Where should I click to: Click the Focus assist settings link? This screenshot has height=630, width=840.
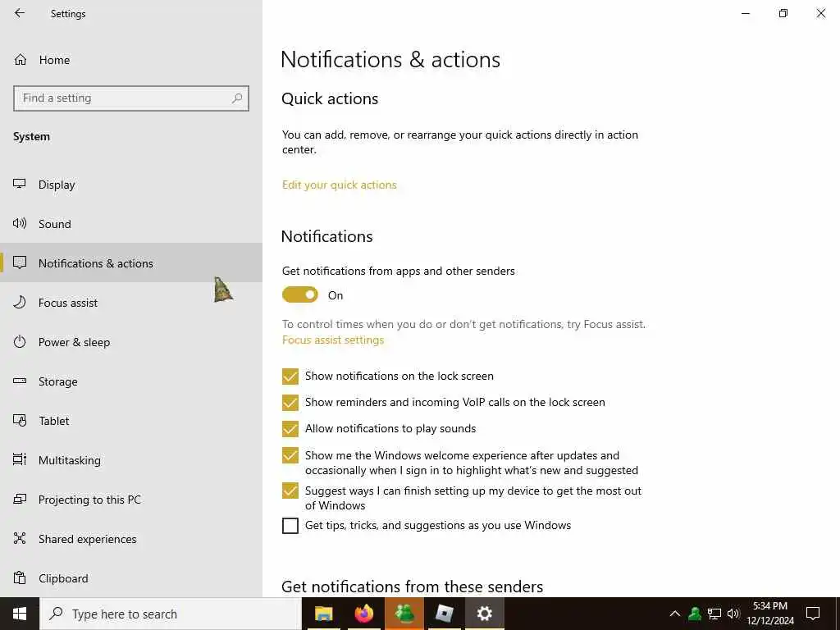click(x=333, y=340)
